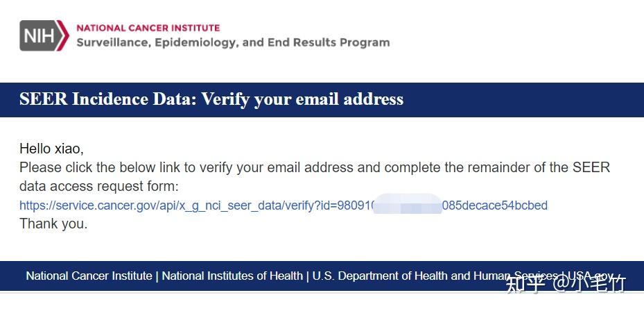Click 'Verify your email address' in the banner

click(304, 99)
